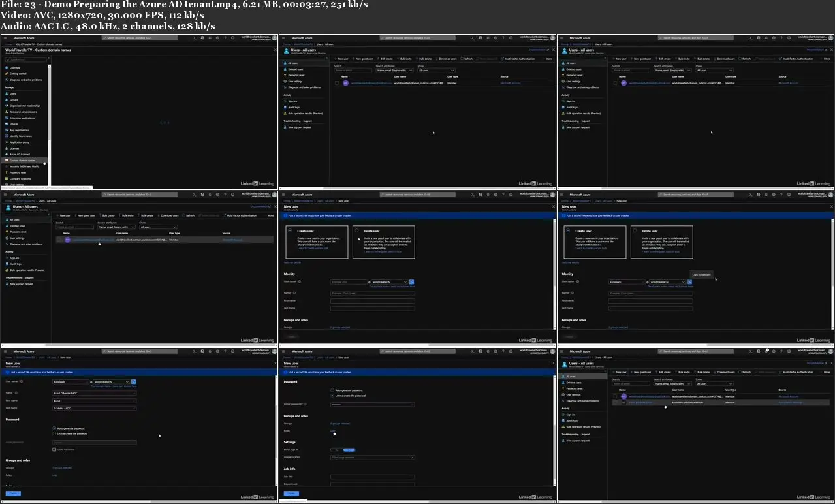Click Devices icon in the Manage list
The width and height of the screenshot is (835, 504).
tap(7, 123)
